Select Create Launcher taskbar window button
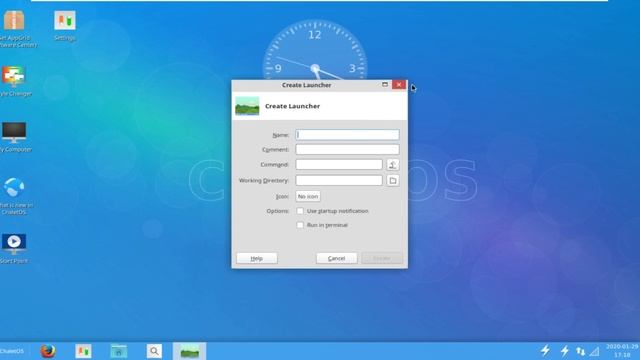The height and width of the screenshot is (360, 640). tap(189, 351)
